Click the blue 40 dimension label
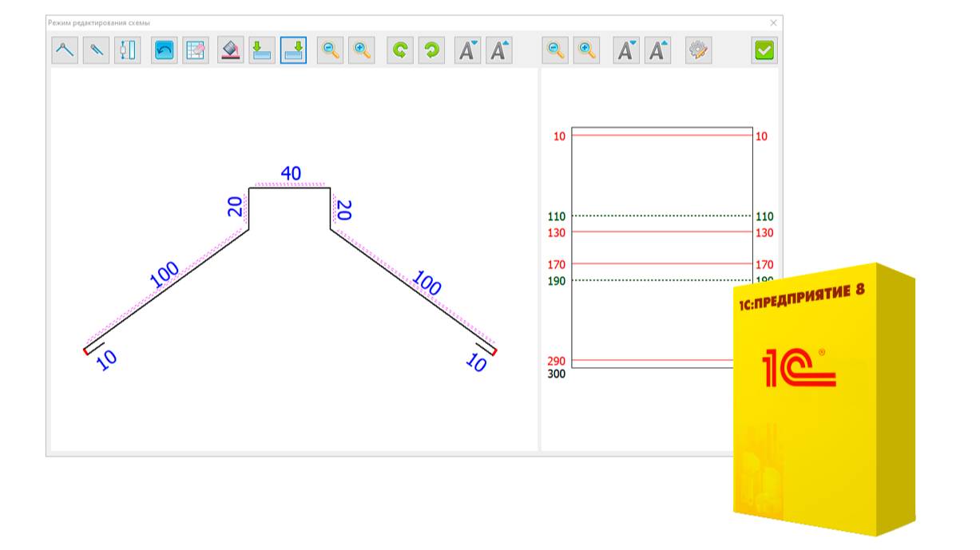This screenshot has width=980, height=550. click(x=291, y=173)
